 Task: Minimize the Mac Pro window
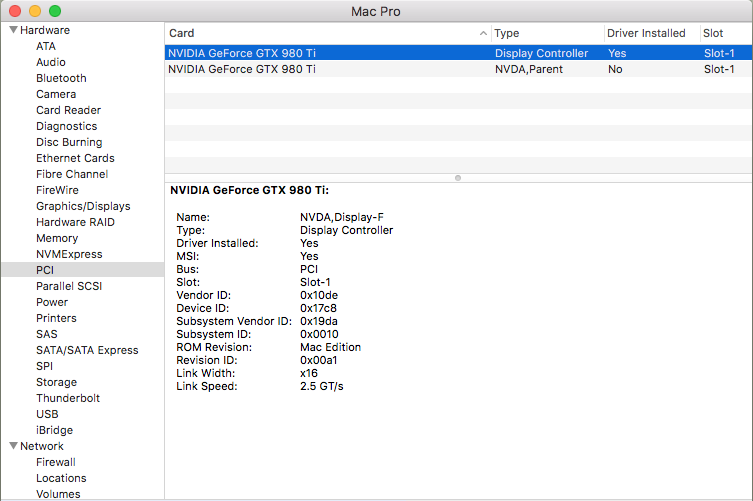pos(35,11)
